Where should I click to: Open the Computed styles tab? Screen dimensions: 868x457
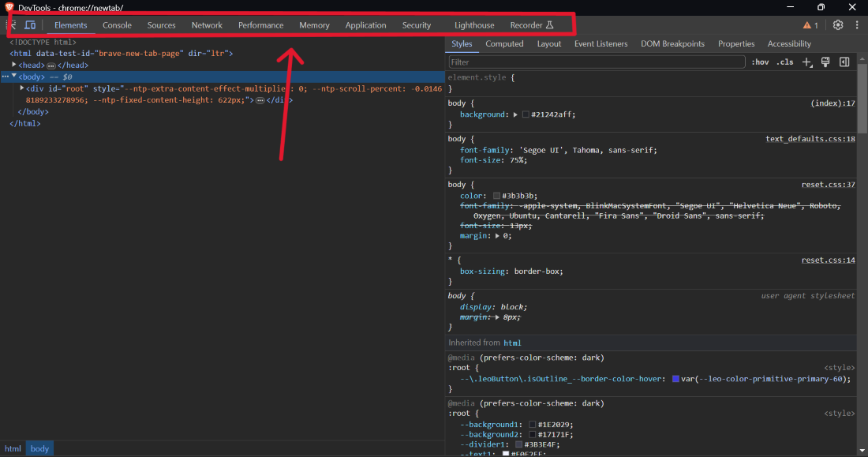point(503,44)
